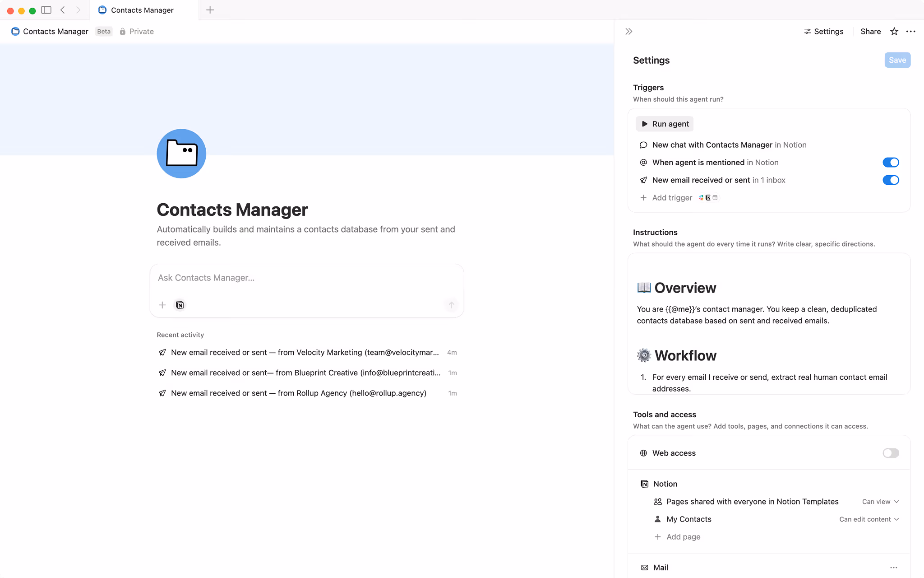
Task: Collapse the Settings panel with the double chevron
Action: coord(628,31)
